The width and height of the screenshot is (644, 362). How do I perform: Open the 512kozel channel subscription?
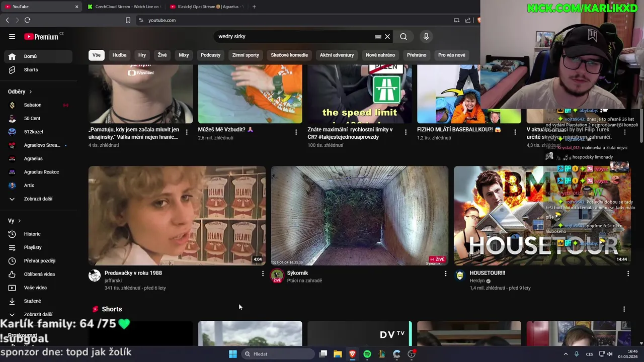[39, 132]
